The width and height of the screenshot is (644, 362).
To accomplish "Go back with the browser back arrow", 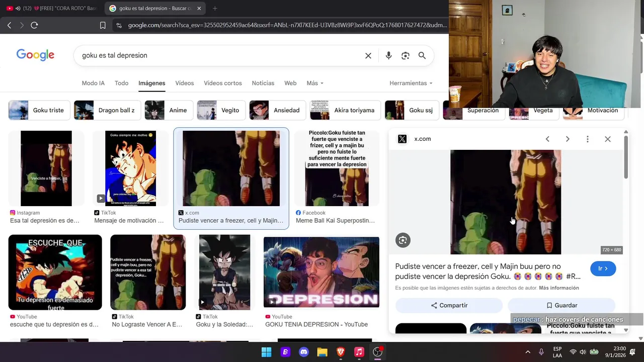I will pyautogui.click(x=9, y=25).
